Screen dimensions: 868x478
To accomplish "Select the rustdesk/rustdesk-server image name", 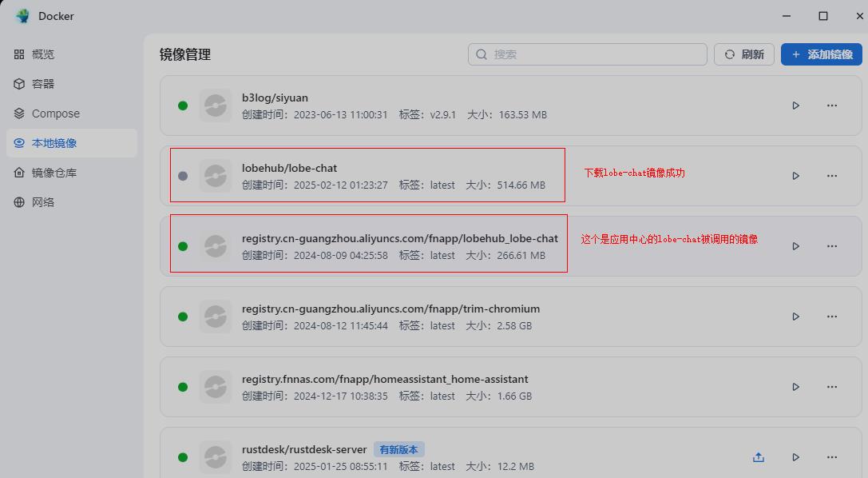I will [304, 449].
